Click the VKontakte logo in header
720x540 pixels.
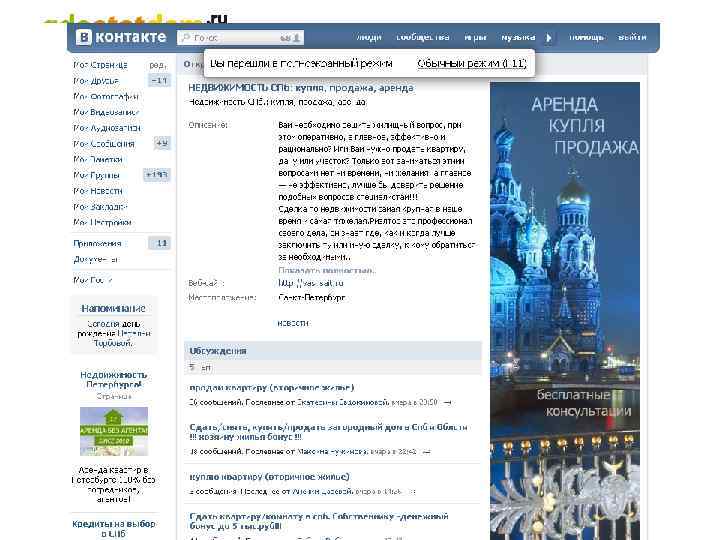[121, 37]
